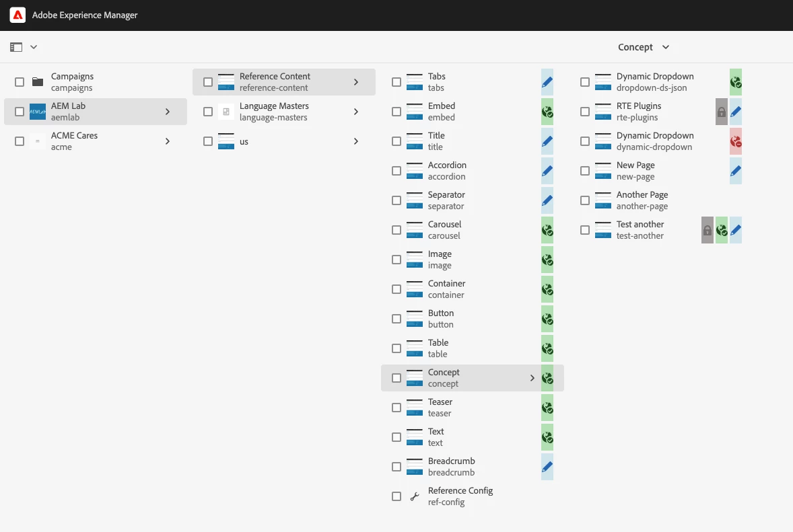The height and width of the screenshot is (532, 793).
Task: Click the 'dynamic-dropdown' name text
Action: (654, 147)
